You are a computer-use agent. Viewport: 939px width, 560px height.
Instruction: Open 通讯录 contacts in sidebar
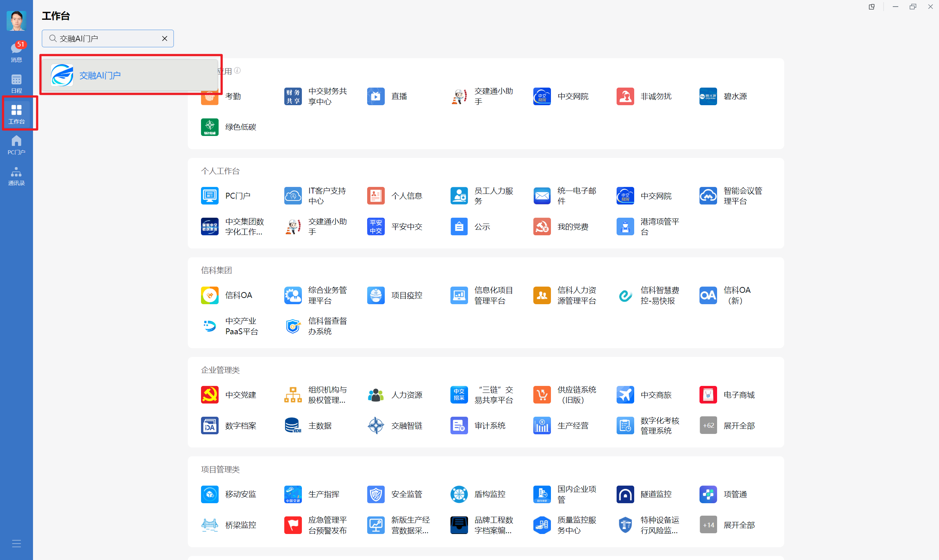point(16,176)
